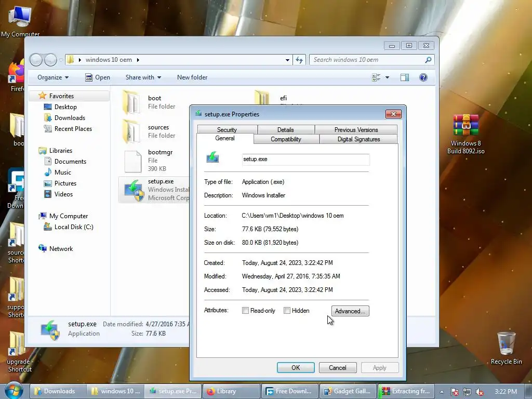Viewport: 532px width, 399px height.
Task: Select the General tab
Action: pyautogui.click(x=225, y=138)
